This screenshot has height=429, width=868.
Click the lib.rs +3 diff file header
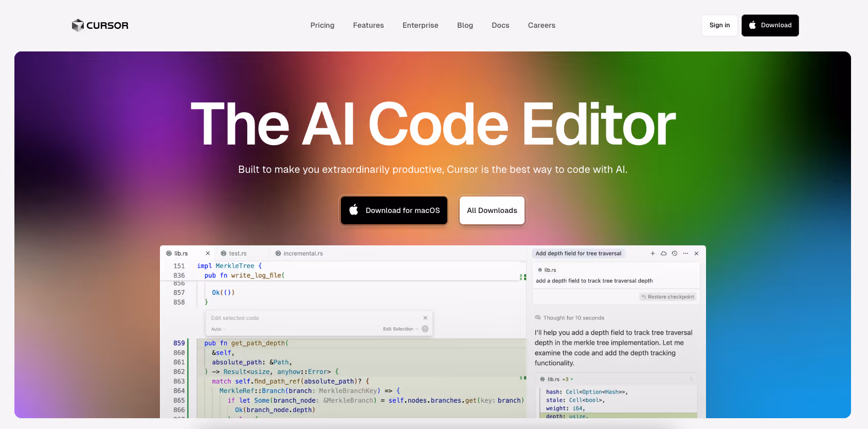[x=616, y=379]
